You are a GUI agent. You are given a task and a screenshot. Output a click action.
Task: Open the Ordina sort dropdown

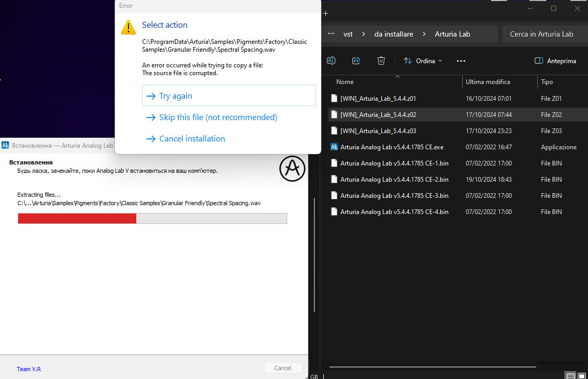[422, 61]
